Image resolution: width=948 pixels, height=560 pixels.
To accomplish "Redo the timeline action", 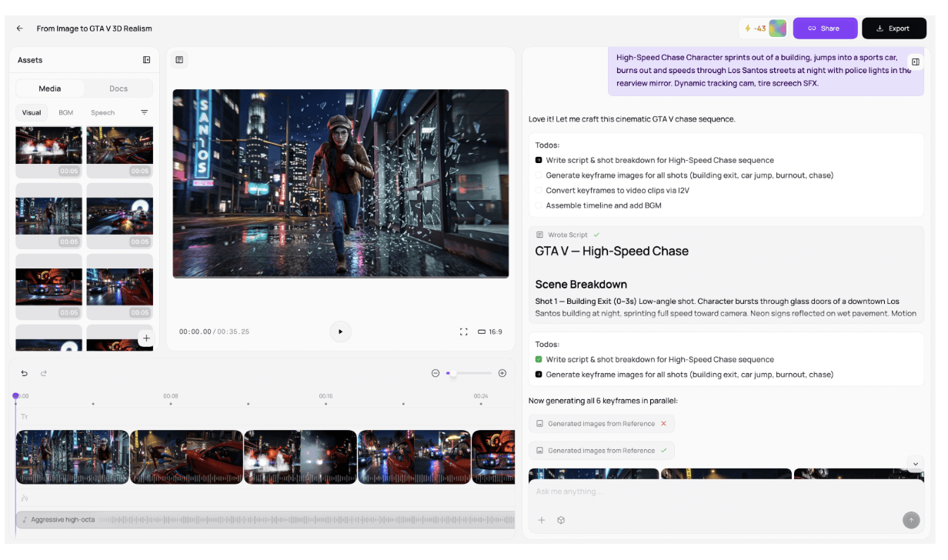I will tap(44, 373).
